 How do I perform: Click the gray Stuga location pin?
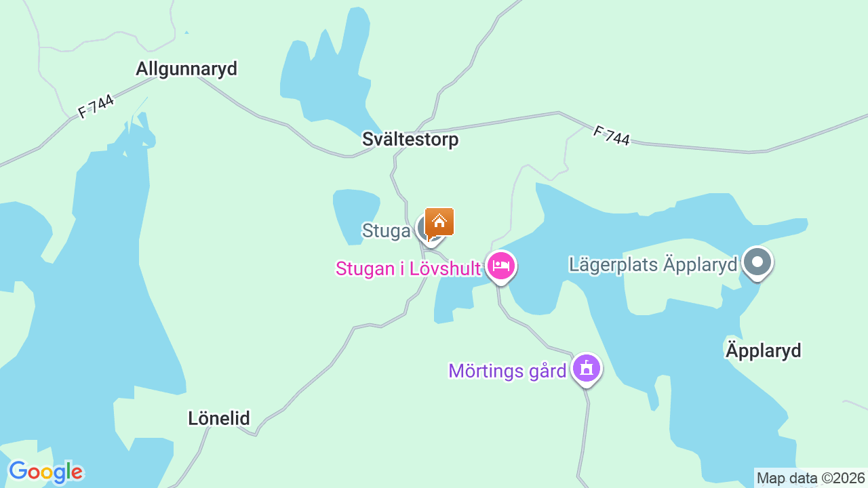[427, 230]
